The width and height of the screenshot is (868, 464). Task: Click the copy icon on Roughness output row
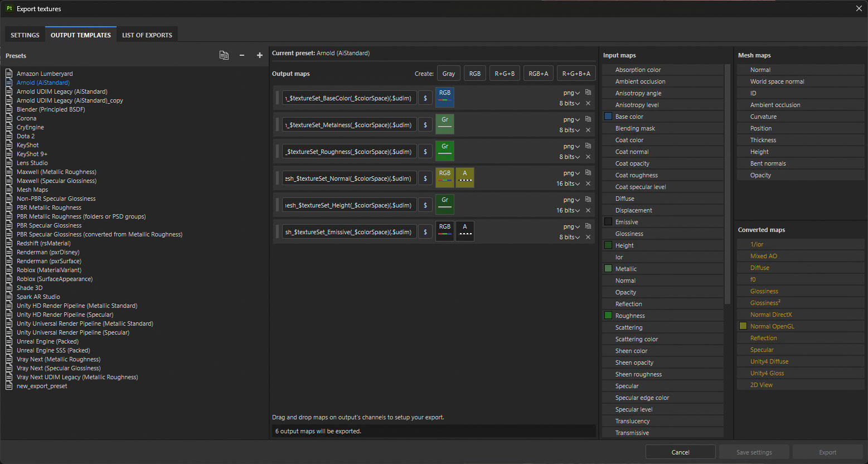click(x=588, y=146)
